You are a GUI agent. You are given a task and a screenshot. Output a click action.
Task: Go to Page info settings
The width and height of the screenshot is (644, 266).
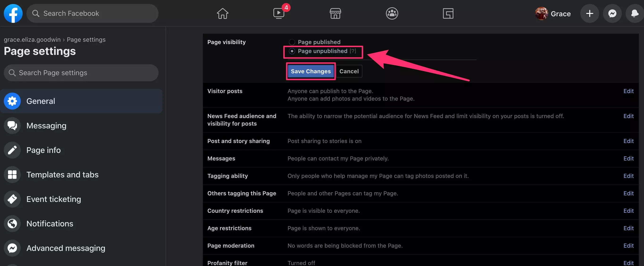[x=43, y=150]
